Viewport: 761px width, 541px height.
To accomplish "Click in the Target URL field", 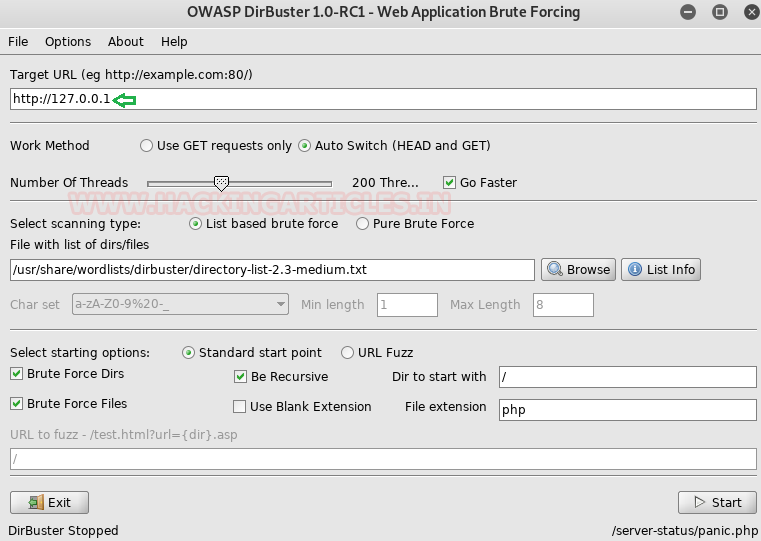I will click(383, 99).
